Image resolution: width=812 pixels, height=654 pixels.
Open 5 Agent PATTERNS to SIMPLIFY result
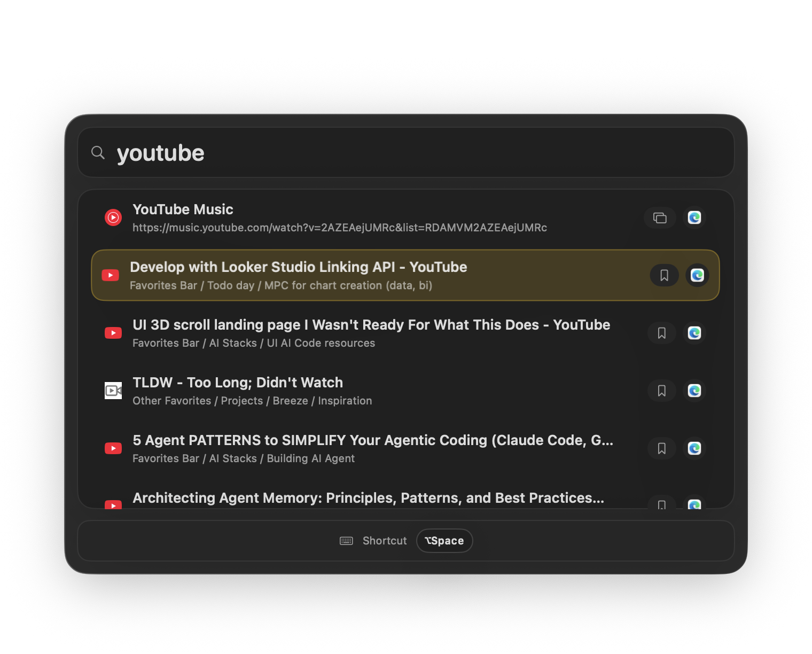(405, 448)
